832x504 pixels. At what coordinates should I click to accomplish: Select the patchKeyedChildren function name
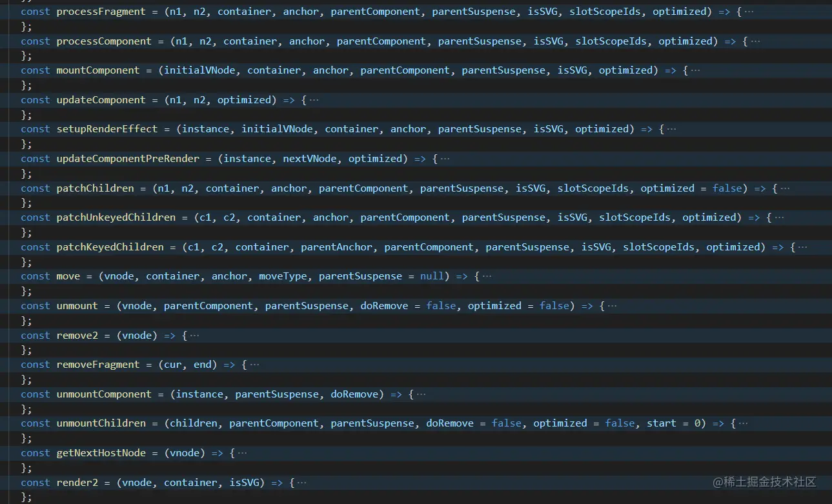[110, 247]
